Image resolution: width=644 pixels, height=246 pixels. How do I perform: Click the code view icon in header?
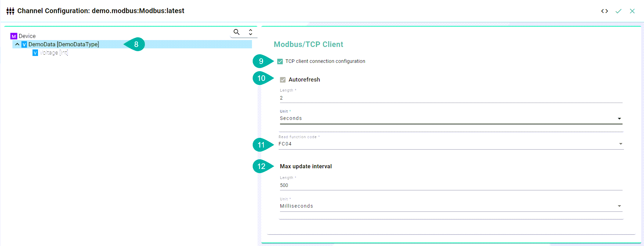(x=604, y=11)
